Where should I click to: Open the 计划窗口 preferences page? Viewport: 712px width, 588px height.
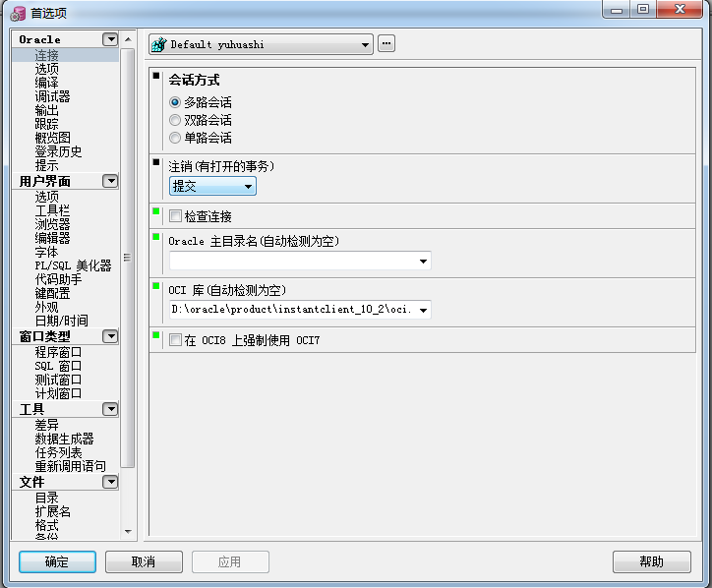59,393
